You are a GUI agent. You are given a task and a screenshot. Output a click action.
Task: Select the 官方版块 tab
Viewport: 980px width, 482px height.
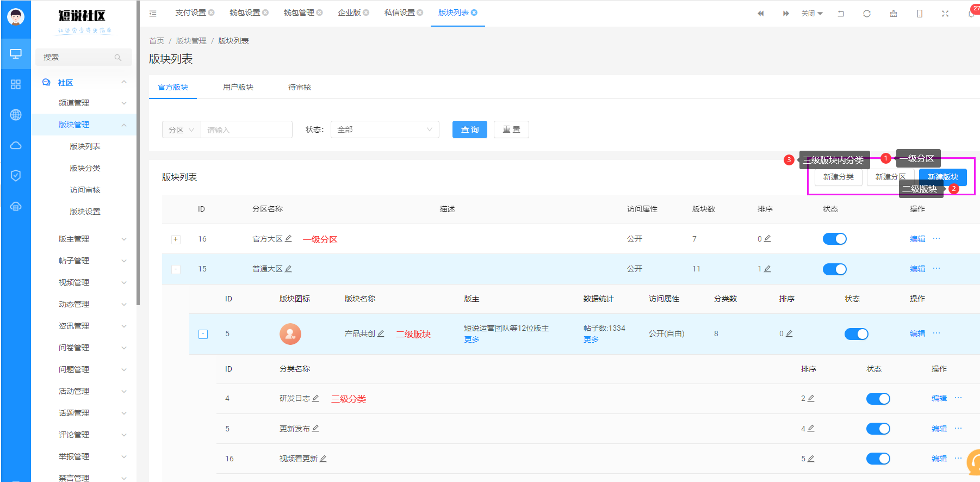pyautogui.click(x=173, y=87)
